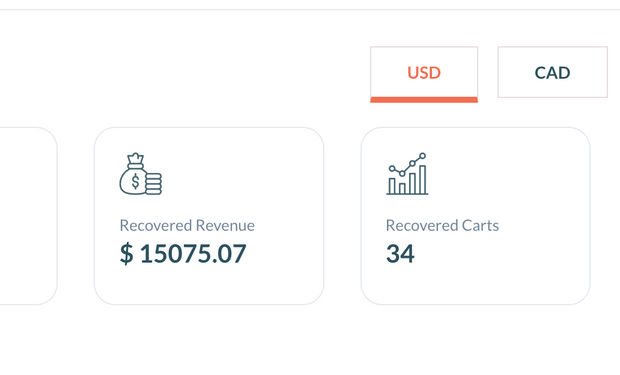620x375 pixels.
Task: Click the bar chart growth icon
Action: 407,174
